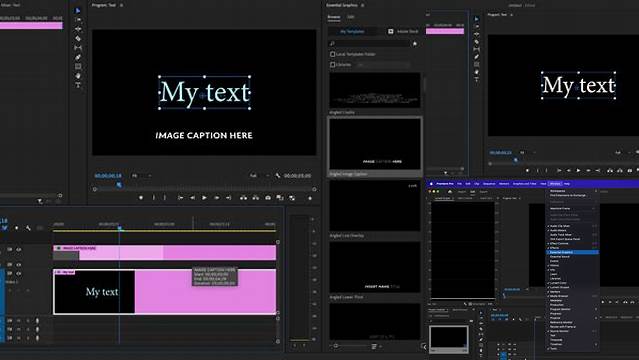Click the playhead in left Program monitor scrubber
The height and width of the screenshot is (360, 639).
(119, 185)
